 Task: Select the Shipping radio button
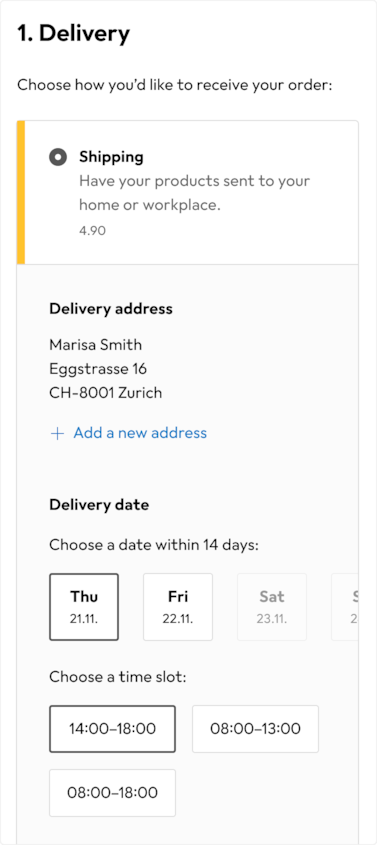tap(58, 157)
